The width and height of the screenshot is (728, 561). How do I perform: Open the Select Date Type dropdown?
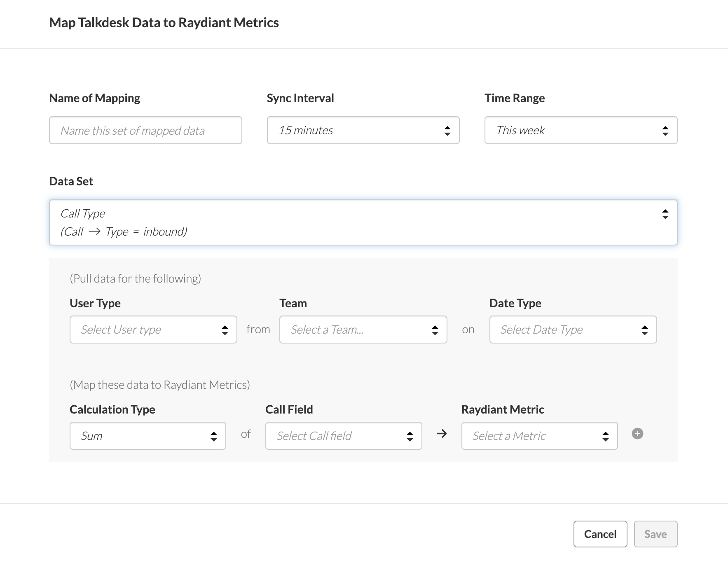pyautogui.click(x=573, y=330)
